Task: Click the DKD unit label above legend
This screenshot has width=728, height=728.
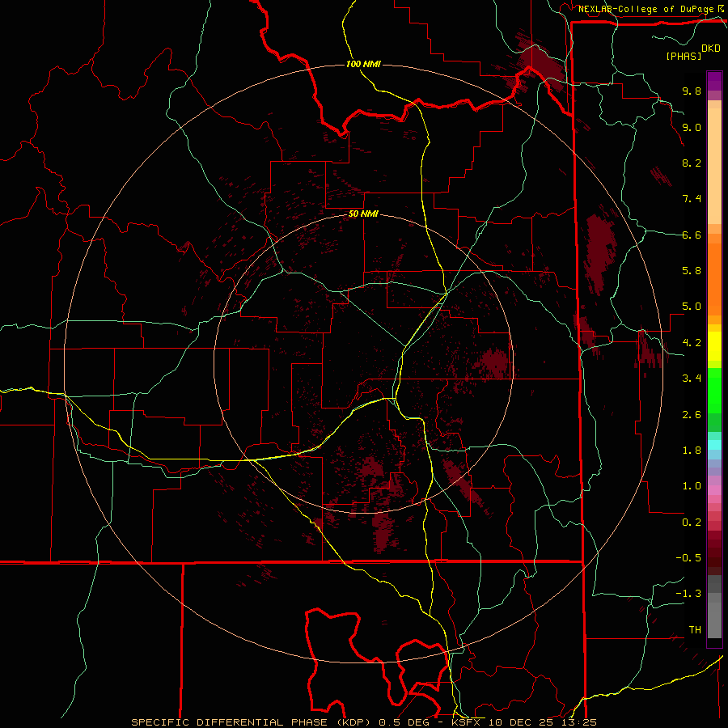Action: pos(710,48)
